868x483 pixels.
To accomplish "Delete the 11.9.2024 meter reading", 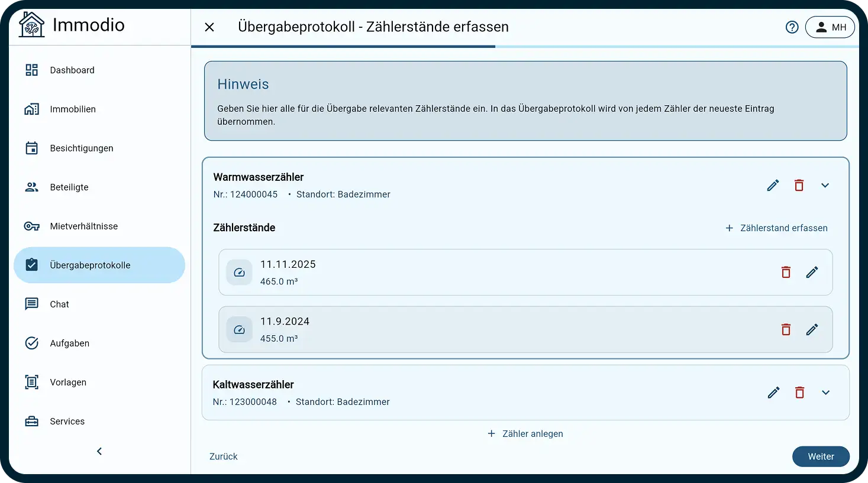I will point(786,329).
